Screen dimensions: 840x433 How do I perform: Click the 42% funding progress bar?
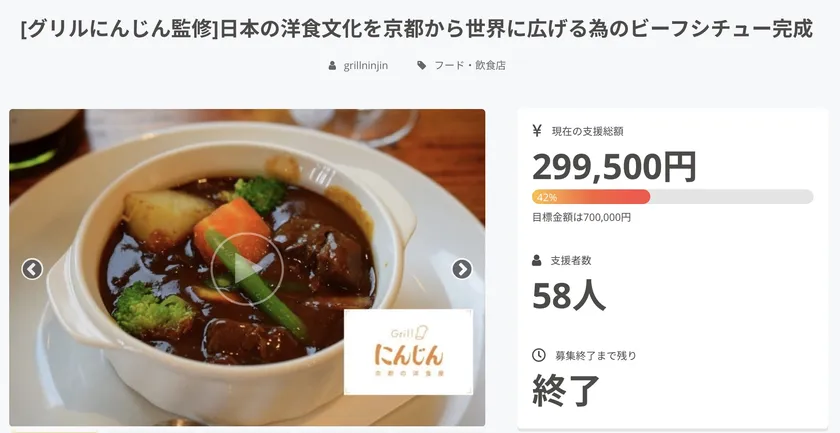[x=673, y=197]
